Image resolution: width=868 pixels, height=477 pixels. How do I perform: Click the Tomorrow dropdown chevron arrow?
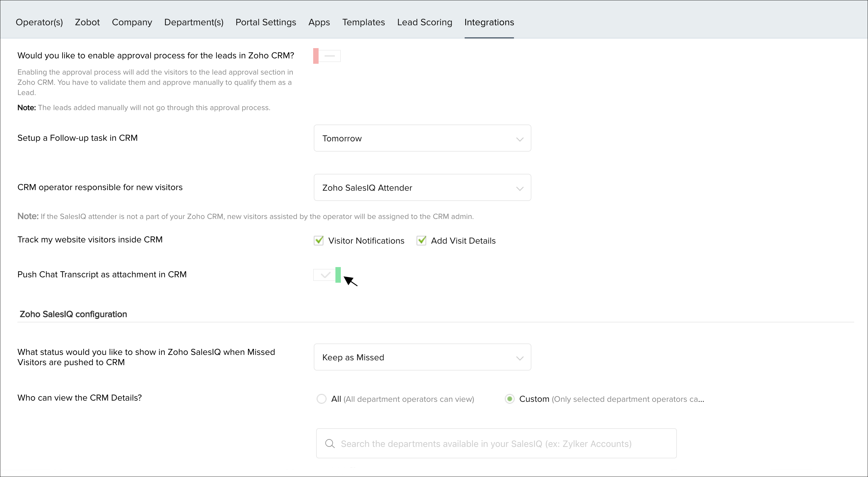coord(520,139)
